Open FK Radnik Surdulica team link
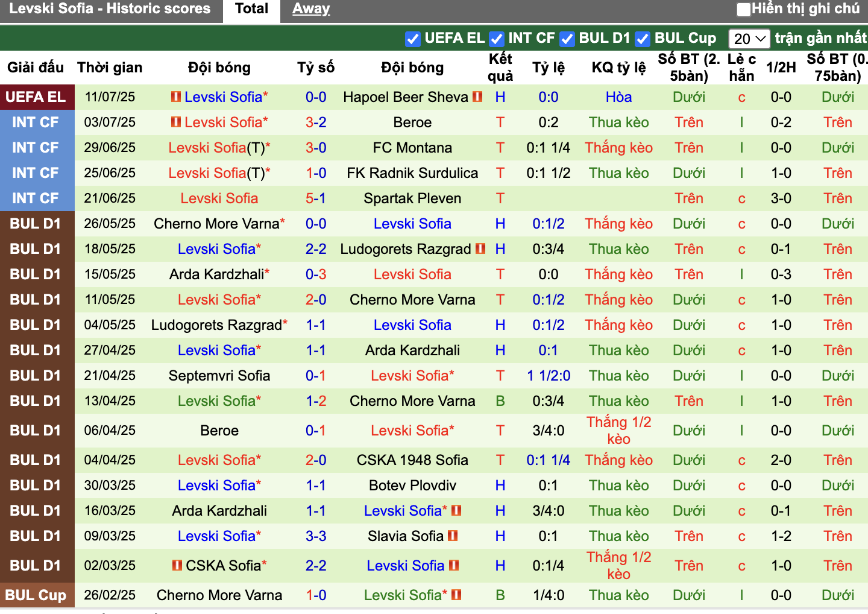 pyautogui.click(x=412, y=173)
